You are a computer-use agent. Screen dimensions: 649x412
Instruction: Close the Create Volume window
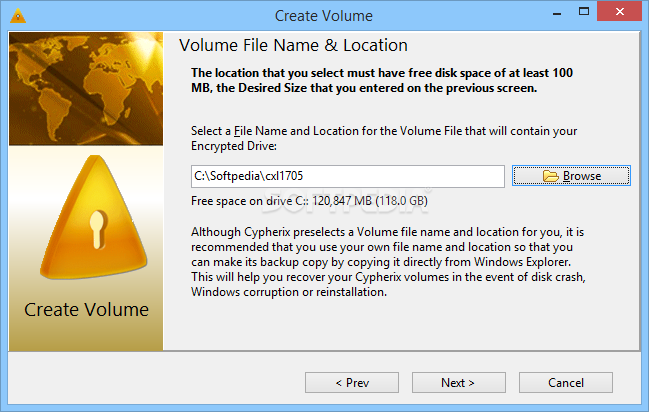[x=620, y=12]
